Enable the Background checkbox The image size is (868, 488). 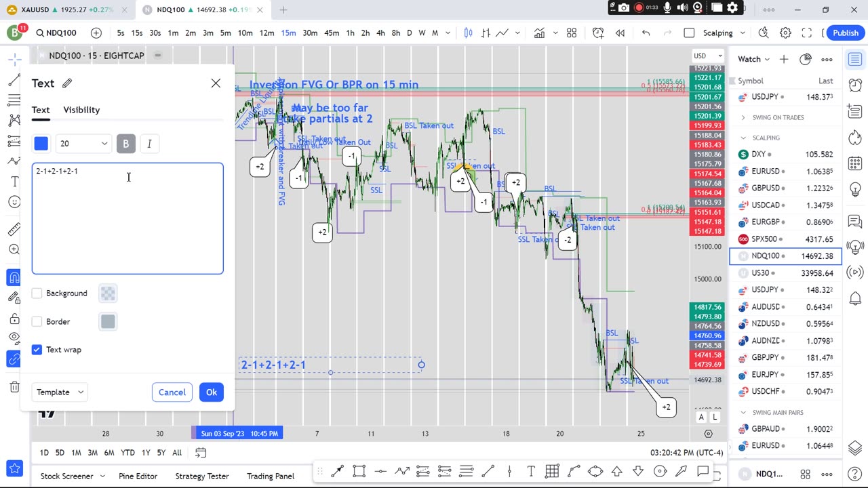pos(37,293)
